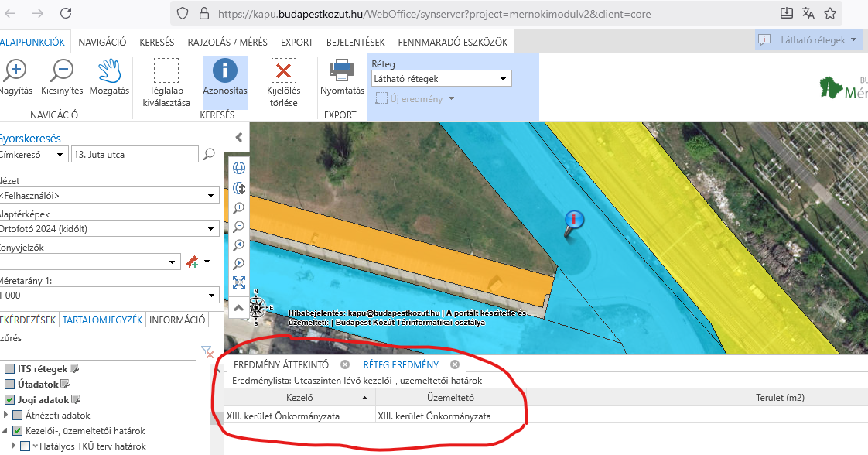This screenshot has width=868, height=455.
Task: Click the address search field '13. Juta utca'
Action: (x=134, y=155)
